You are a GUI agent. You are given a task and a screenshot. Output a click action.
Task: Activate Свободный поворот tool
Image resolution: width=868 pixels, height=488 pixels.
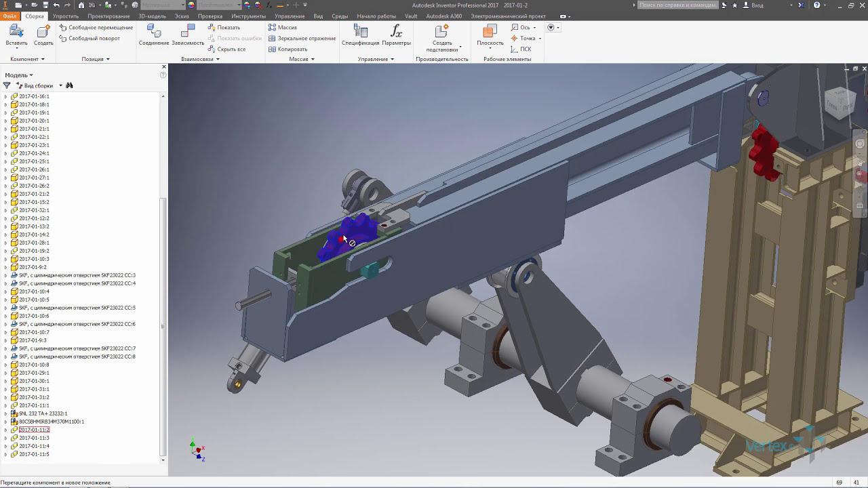click(90, 39)
